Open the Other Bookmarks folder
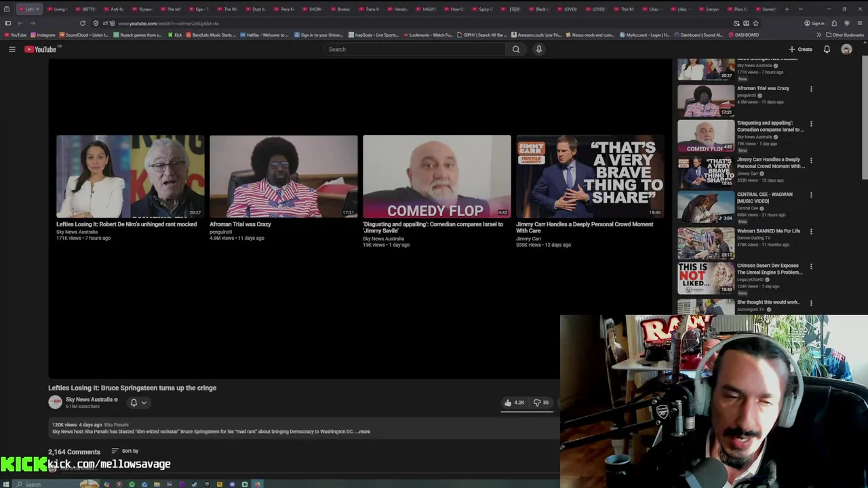This screenshot has height=488, width=868. [x=845, y=35]
